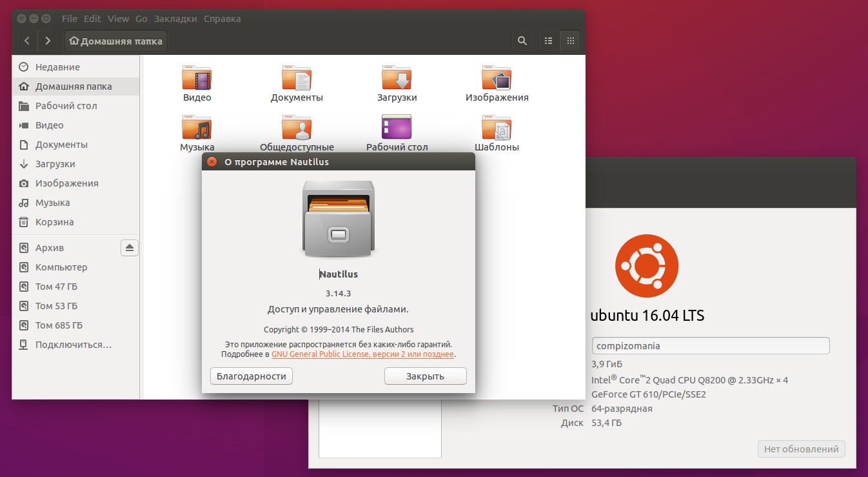This screenshot has height=477, width=868.
Task: Select Документы in the sidebar
Action: (x=75, y=145)
